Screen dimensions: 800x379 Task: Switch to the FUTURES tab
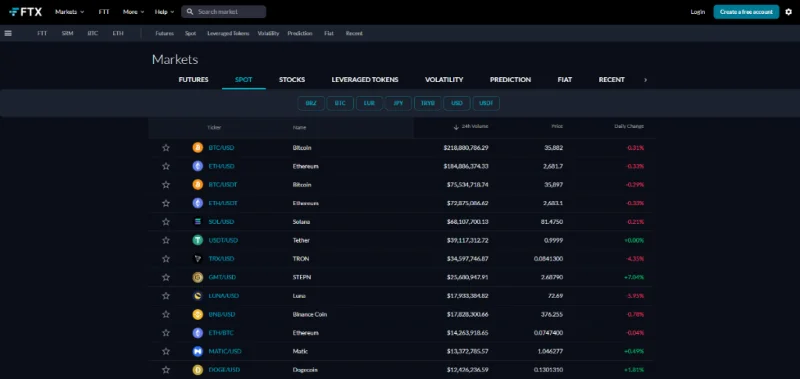[193, 80]
